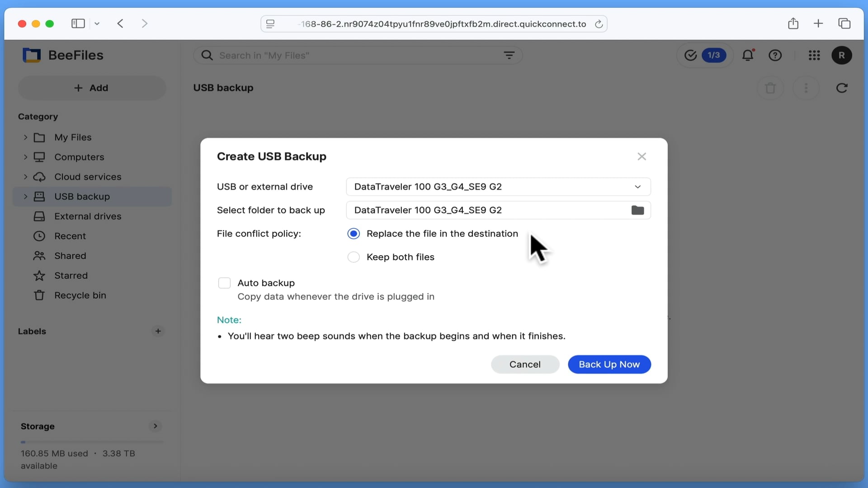Open the Recycle bin category
Viewport: 868px width, 488px height.
click(80, 295)
